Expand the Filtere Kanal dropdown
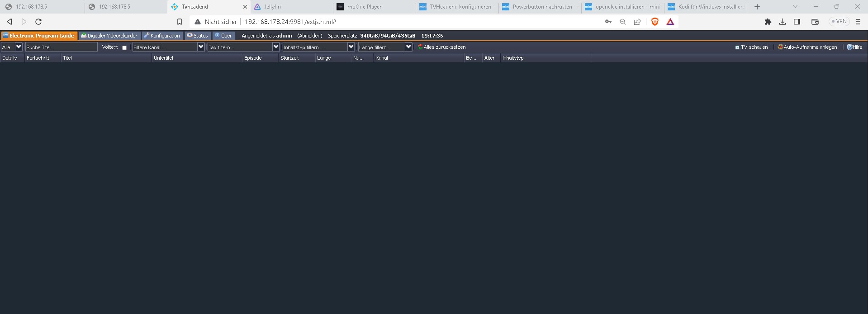 201,47
